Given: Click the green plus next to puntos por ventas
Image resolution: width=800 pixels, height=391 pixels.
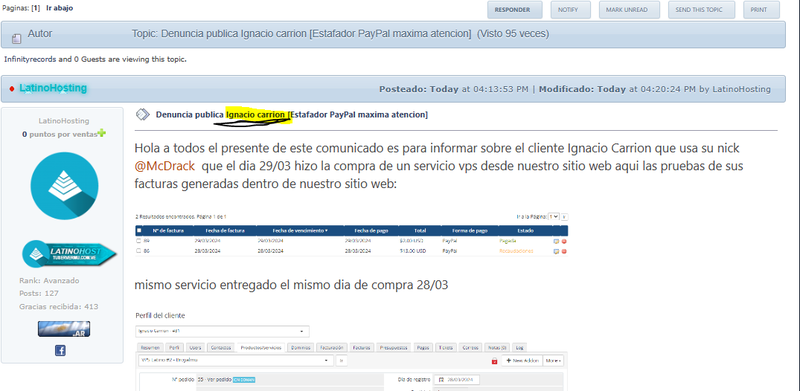Looking at the screenshot, I should tap(102, 134).
